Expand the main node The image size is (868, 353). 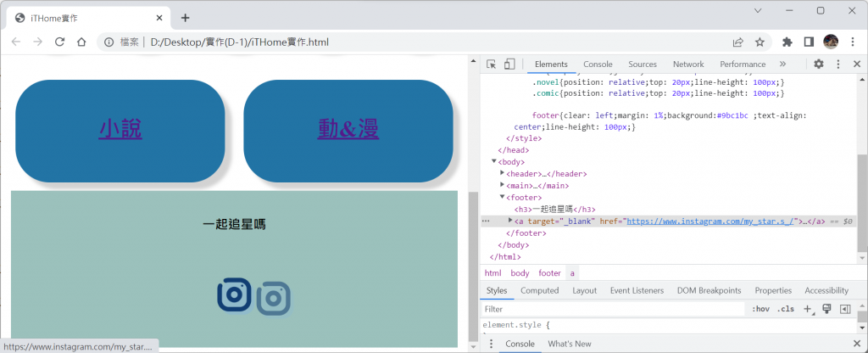coord(502,185)
